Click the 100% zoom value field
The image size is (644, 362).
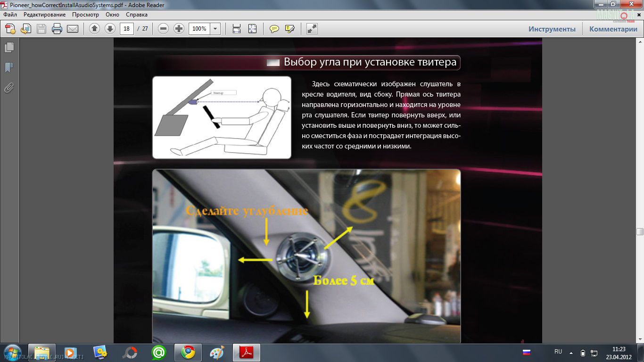click(x=199, y=29)
